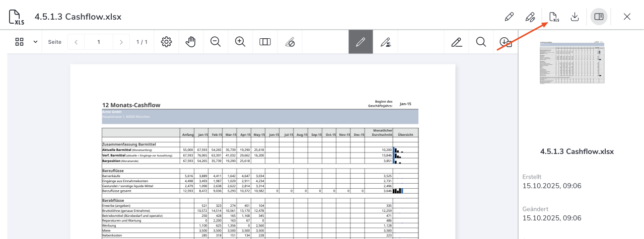The width and height of the screenshot is (644, 239).
Task: Expand the view mode dropdown arrow
Action: click(x=35, y=42)
